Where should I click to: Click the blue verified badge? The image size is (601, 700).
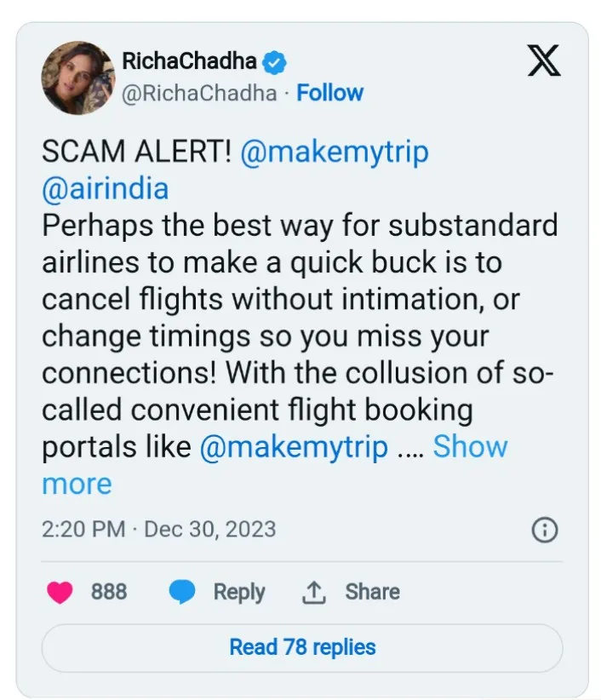274,61
